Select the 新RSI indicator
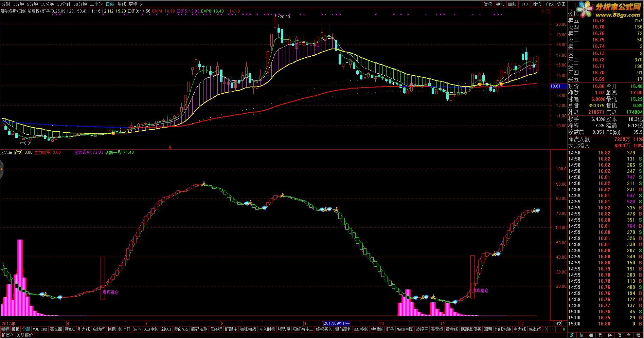644x339 pixels. pos(70,329)
